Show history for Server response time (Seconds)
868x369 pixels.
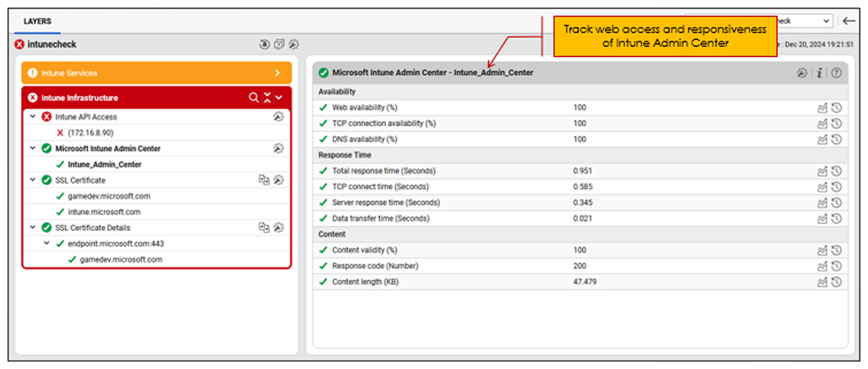836,203
